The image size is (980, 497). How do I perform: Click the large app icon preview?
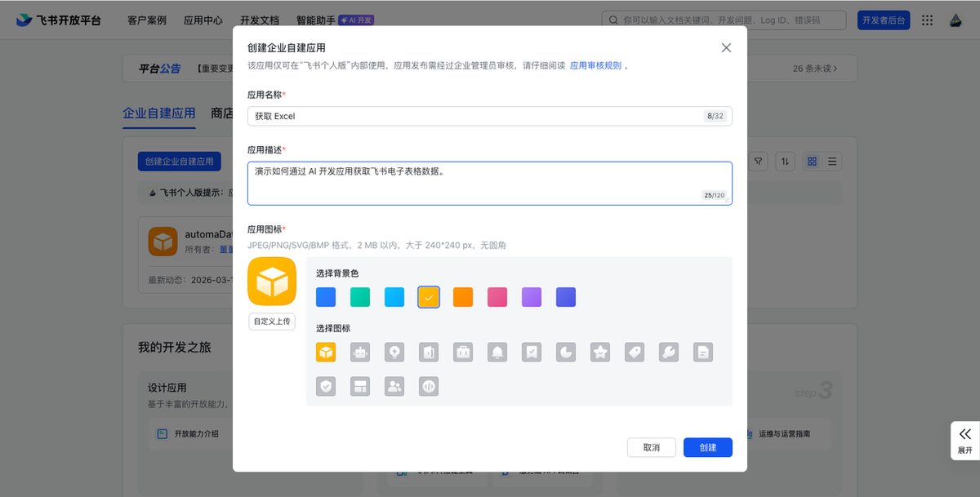[x=272, y=282]
